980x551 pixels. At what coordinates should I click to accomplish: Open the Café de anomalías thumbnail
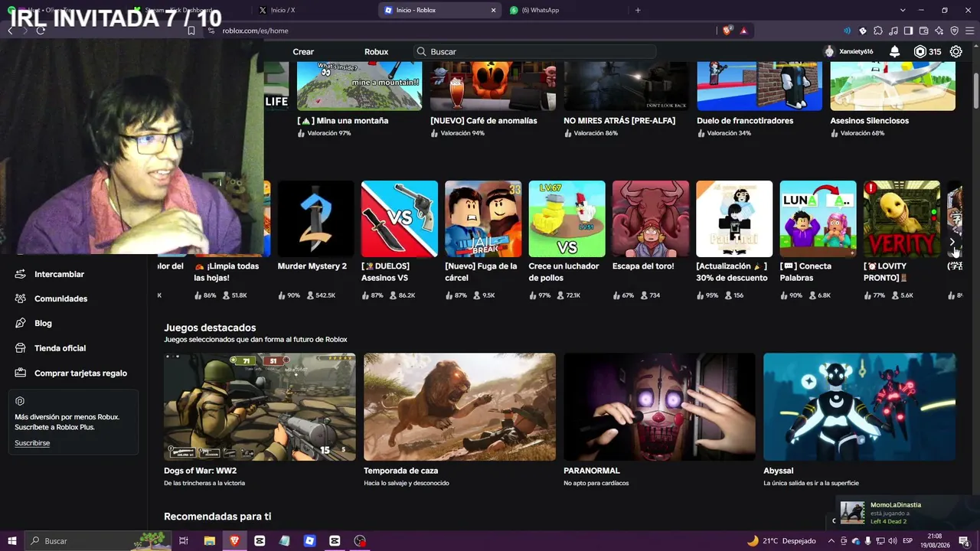point(492,86)
